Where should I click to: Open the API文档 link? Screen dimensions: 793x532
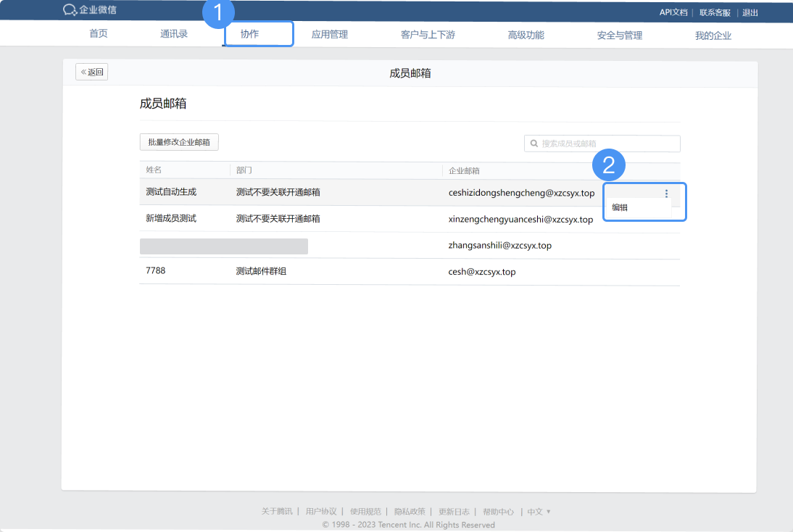tap(673, 12)
